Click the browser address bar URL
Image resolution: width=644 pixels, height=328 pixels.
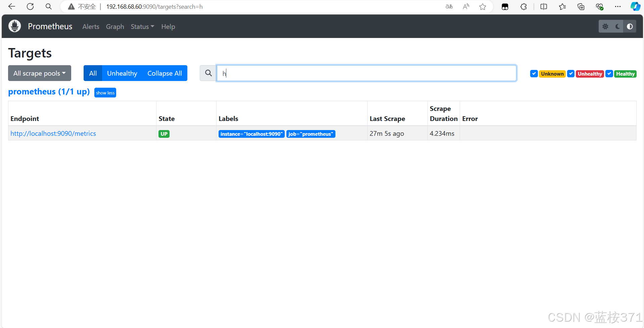[154, 7]
